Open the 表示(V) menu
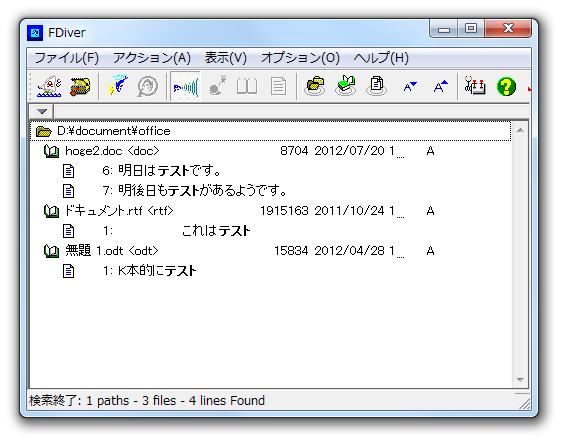 click(226, 58)
